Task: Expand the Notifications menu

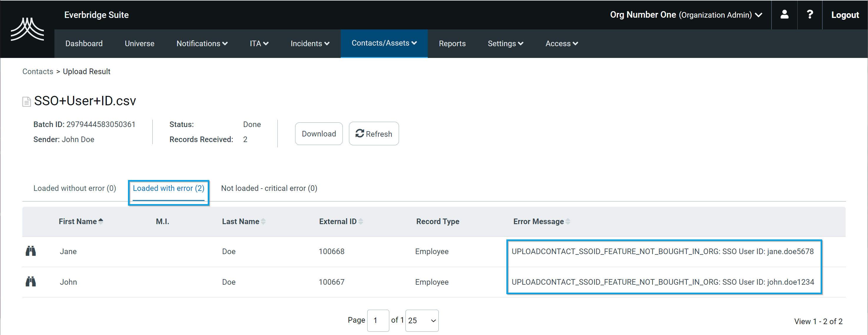Action: click(202, 44)
